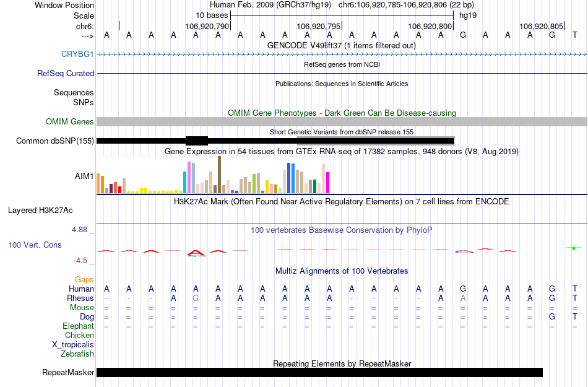Click the chr6: ruler label
The width and height of the screenshot is (588, 387).
(x=85, y=26)
